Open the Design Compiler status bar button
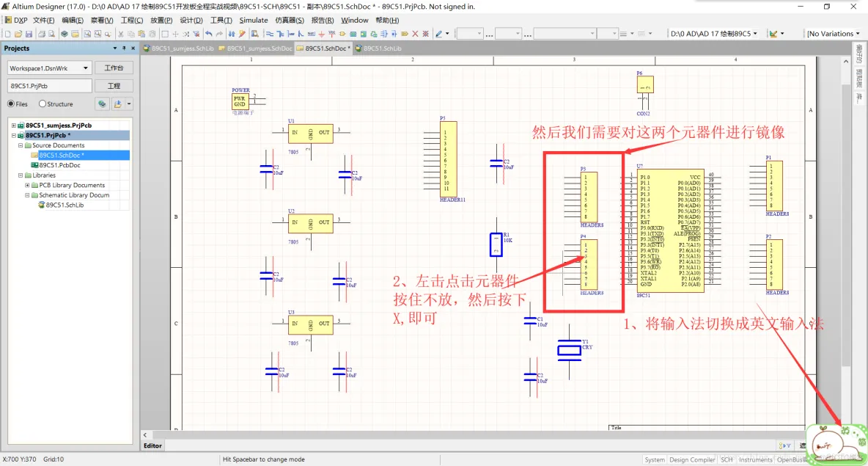 (x=692, y=460)
